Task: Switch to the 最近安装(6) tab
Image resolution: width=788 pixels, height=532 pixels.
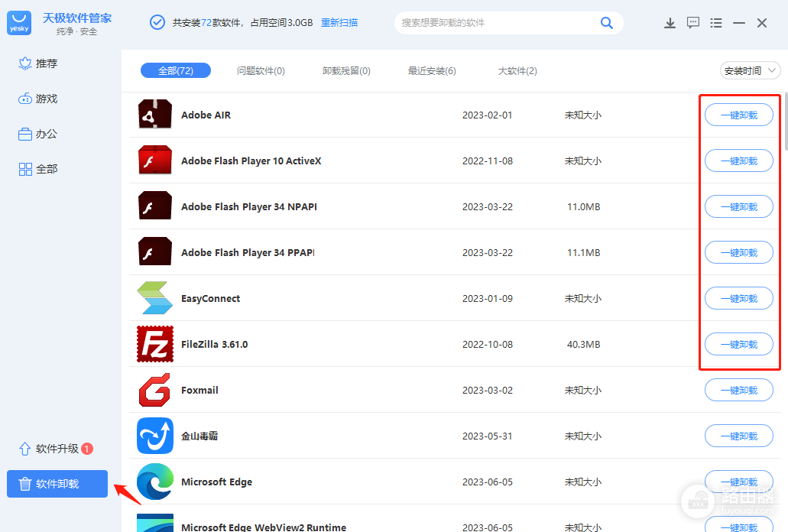Action: pos(432,71)
